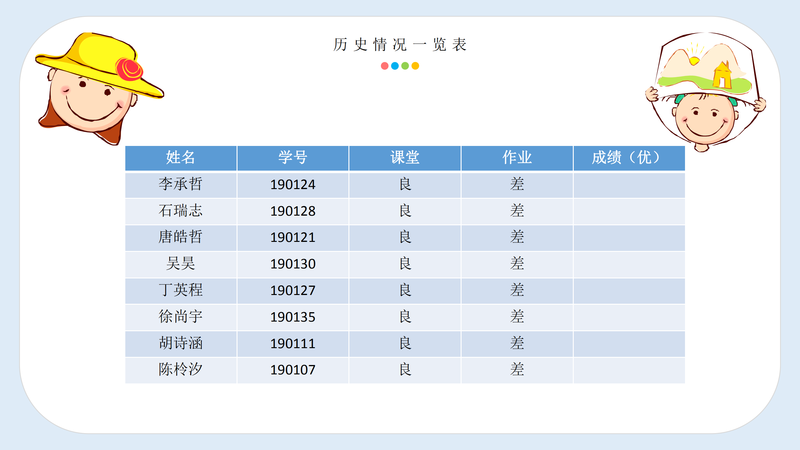This screenshot has height=450, width=800.
Task: Click the name cell 丁英程
Action: [181, 291]
